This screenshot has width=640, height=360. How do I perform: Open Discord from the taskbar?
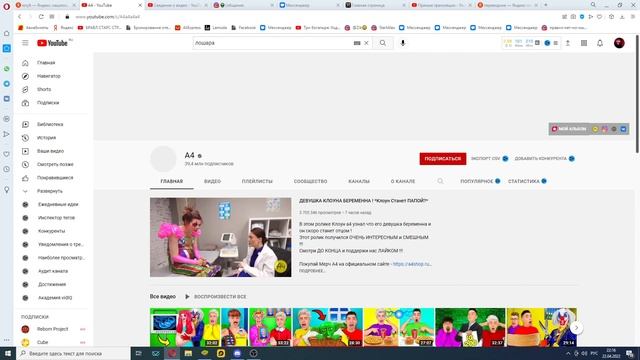(x=237, y=353)
